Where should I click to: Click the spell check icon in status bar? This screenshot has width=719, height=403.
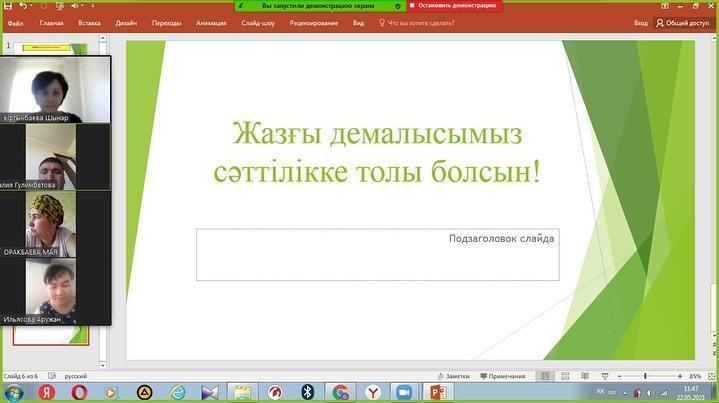[x=52, y=376]
